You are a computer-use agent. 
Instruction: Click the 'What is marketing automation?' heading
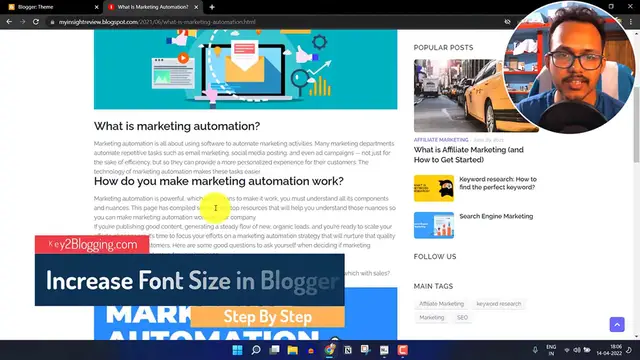[177, 126]
